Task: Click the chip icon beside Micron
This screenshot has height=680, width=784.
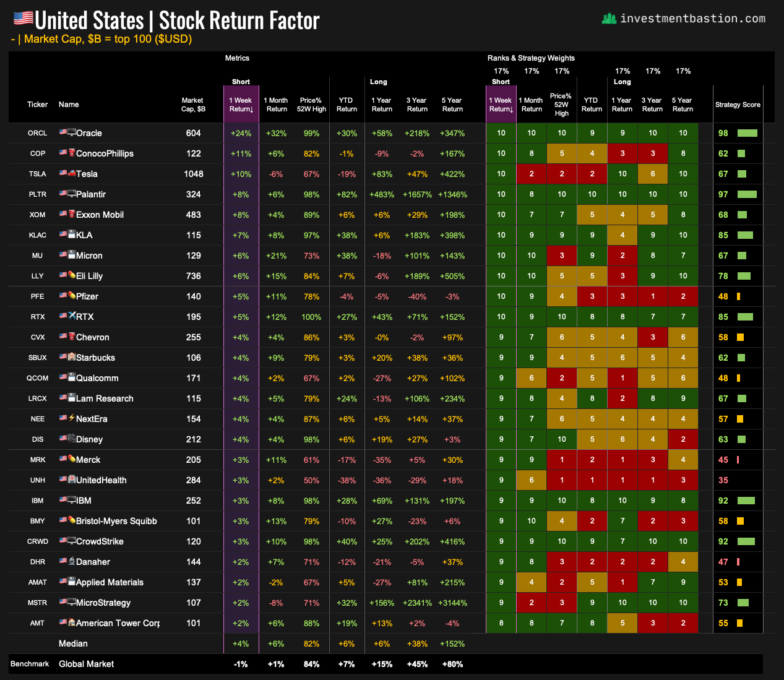Action: (x=72, y=255)
